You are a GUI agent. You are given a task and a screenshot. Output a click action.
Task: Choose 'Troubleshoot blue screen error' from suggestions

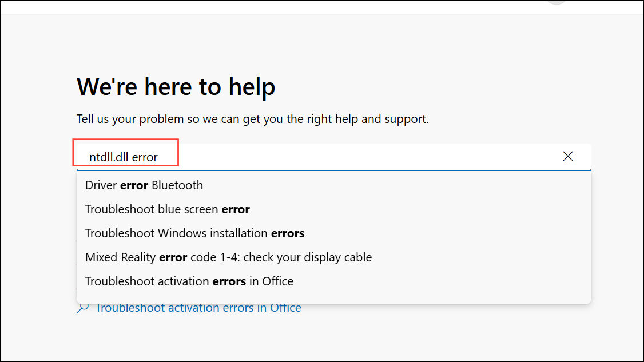pos(167,209)
